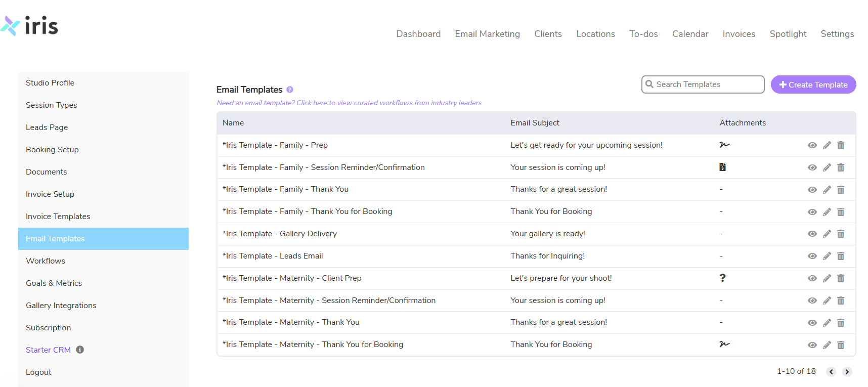The image size is (868, 387).
Task: Click the signature attachment icon for Family - Prep
Action: click(724, 145)
